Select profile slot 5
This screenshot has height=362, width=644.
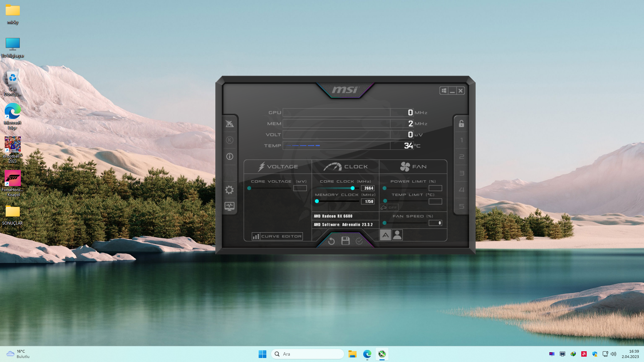pyautogui.click(x=462, y=206)
